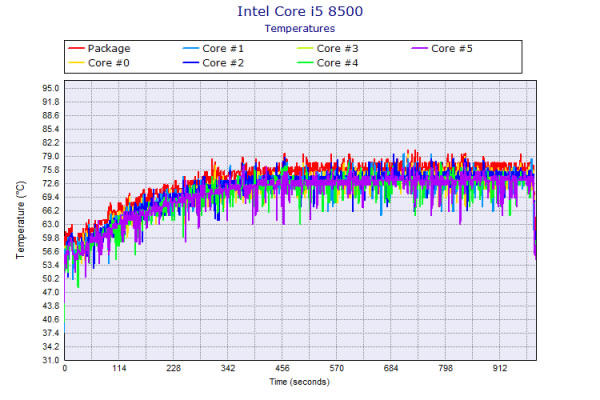Click the 47.0 y-axis value
Viewport: 600px width, 400px height.
click(51, 292)
